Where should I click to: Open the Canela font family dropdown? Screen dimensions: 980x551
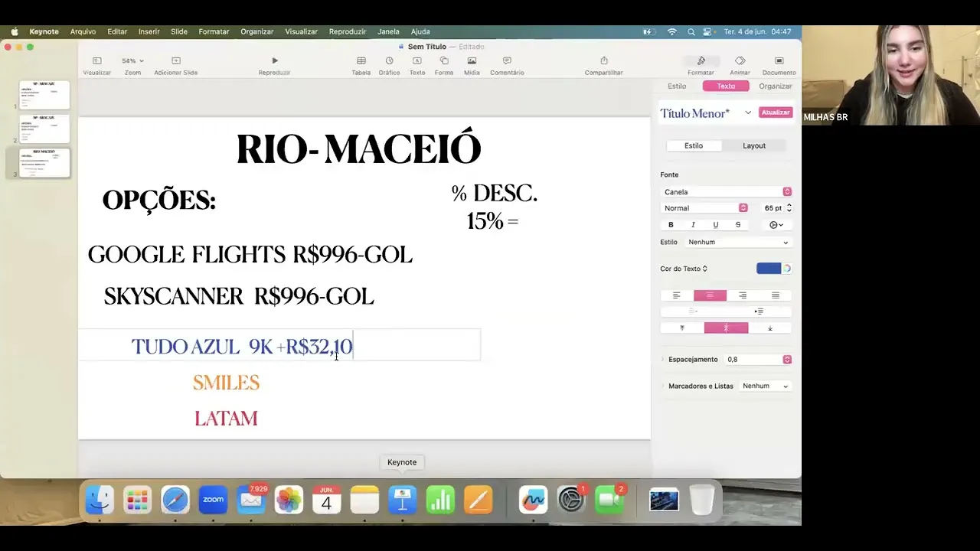(726, 192)
